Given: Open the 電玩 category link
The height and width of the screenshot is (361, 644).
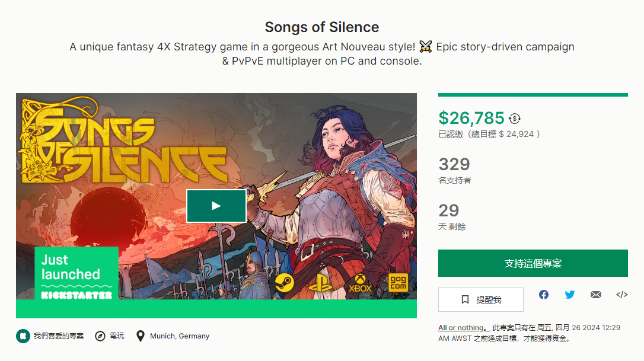Looking at the screenshot, I should pos(117,336).
